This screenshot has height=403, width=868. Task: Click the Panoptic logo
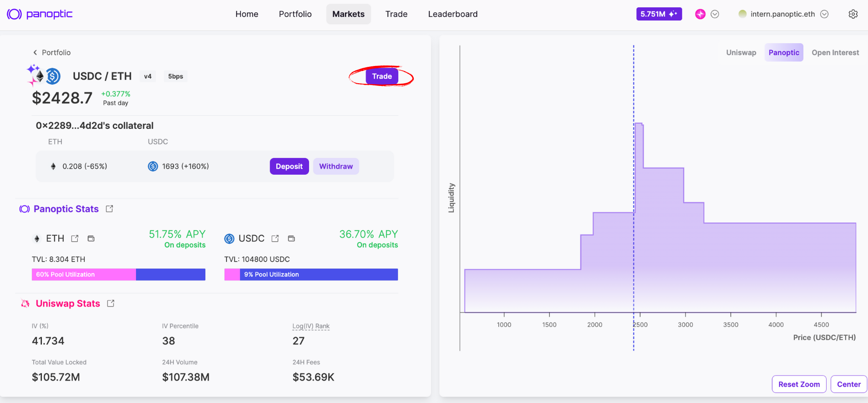[40, 14]
